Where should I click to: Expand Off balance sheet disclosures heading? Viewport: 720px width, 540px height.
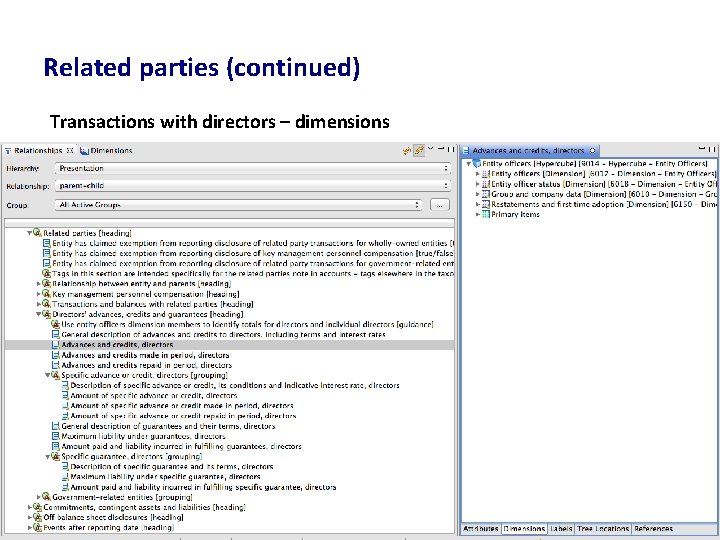tap(29, 518)
